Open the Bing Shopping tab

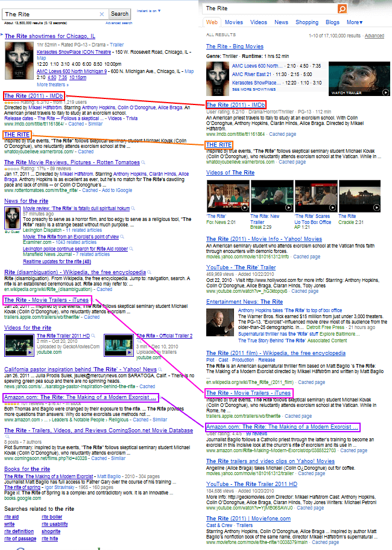pos(307,22)
